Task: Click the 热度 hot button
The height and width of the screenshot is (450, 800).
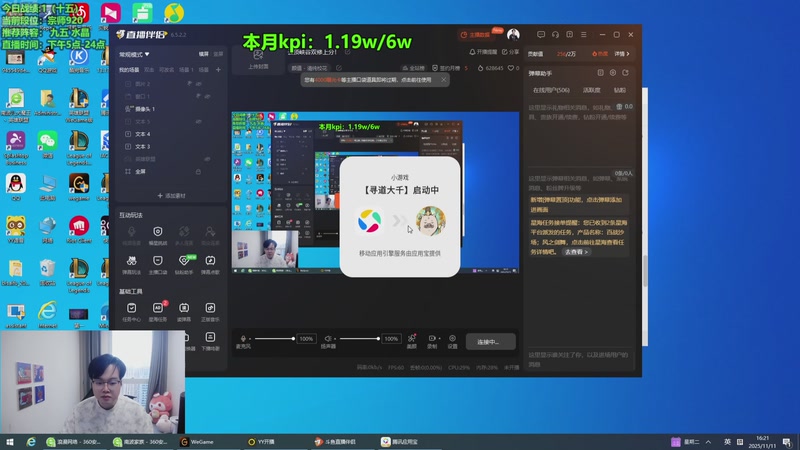Action: (x=600, y=54)
